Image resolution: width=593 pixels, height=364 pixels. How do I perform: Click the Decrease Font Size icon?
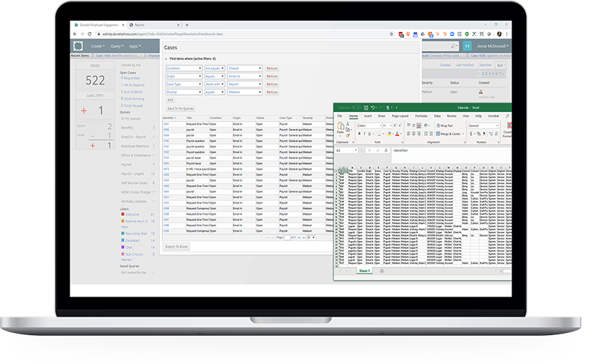point(400,125)
